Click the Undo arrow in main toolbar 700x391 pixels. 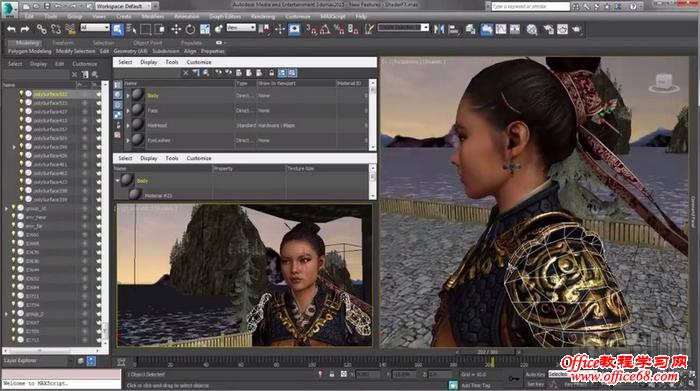tap(11, 29)
